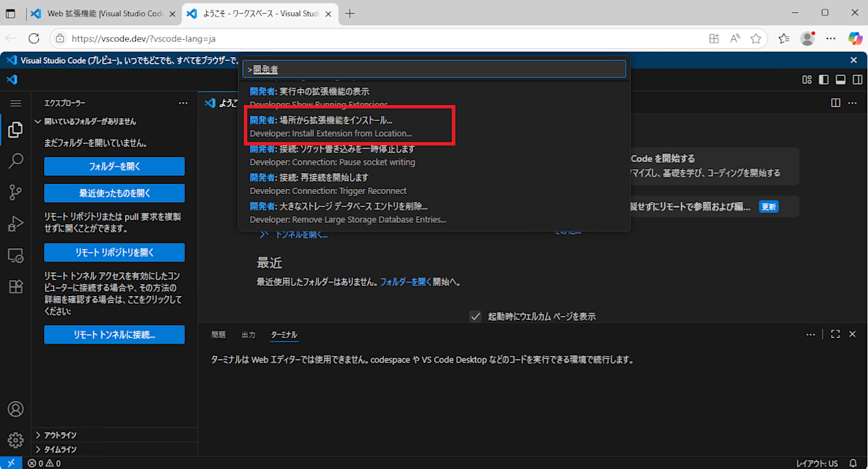The image size is (868, 469).
Task: Focus the Edge address bar
Action: (x=376, y=38)
